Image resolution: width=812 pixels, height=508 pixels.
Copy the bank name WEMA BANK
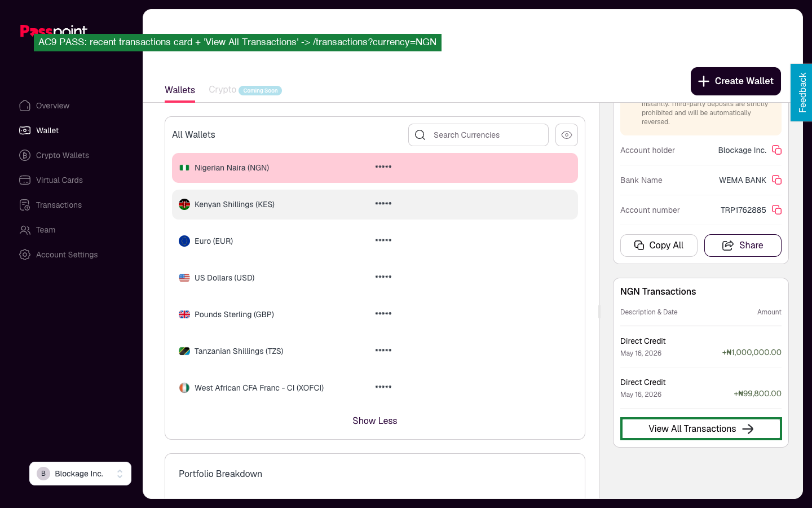776,180
